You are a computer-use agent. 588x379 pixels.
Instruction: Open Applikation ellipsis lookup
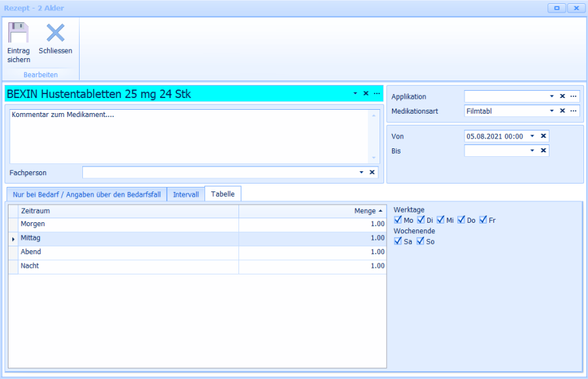(x=574, y=96)
